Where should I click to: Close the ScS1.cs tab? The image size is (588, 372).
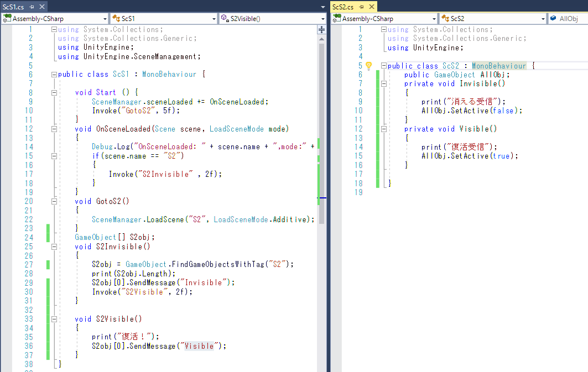[42, 7]
